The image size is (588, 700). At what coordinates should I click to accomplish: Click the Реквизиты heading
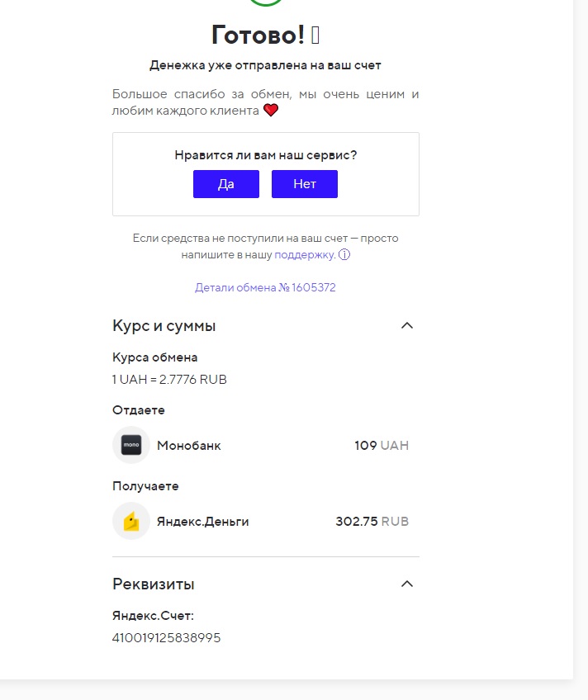pyautogui.click(x=153, y=584)
